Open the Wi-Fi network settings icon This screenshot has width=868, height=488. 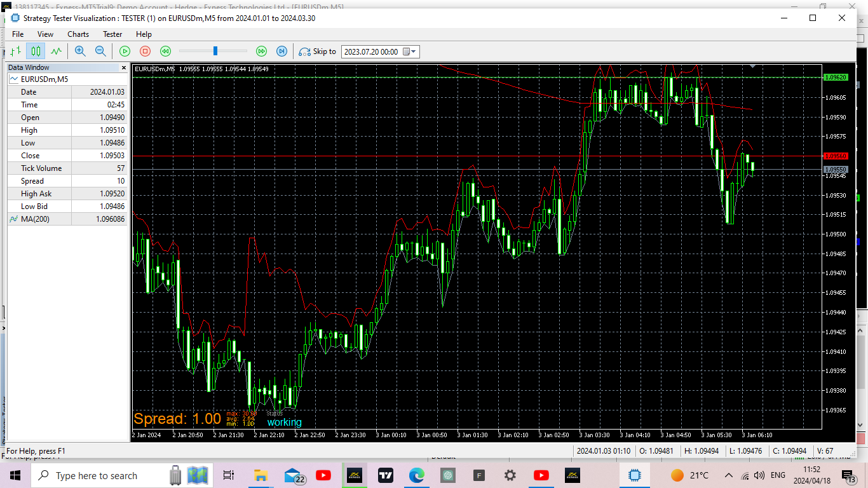745,475
